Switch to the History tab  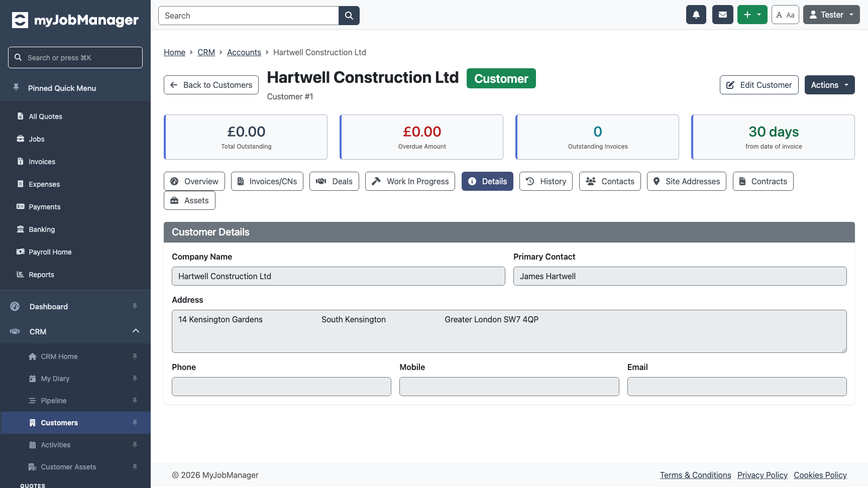(x=546, y=181)
